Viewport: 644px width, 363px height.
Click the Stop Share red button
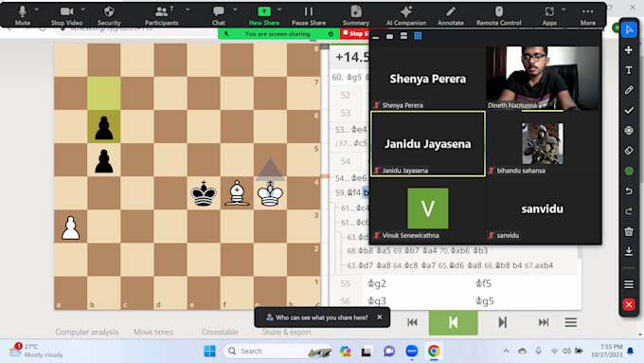(355, 34)
